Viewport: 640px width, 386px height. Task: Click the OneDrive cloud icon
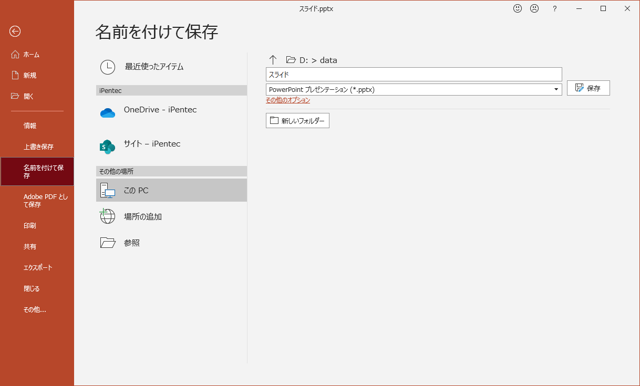coord(108,113)
